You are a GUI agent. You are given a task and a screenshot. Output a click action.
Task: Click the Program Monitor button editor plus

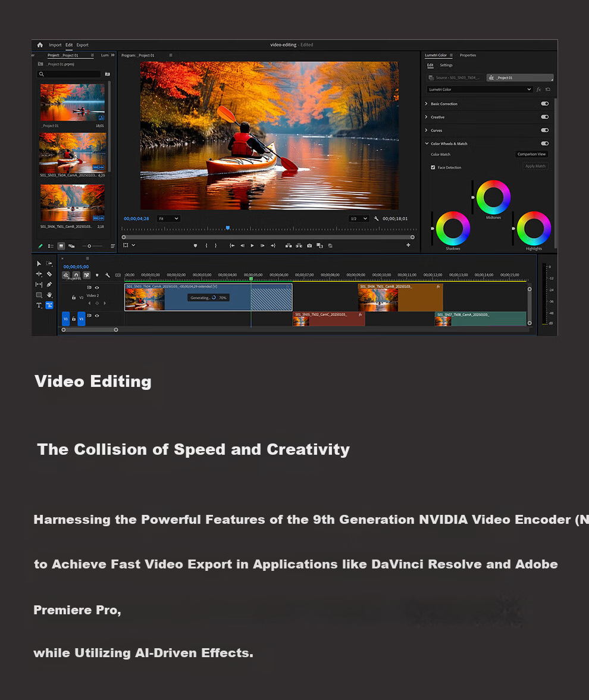[x=408, y=245]
